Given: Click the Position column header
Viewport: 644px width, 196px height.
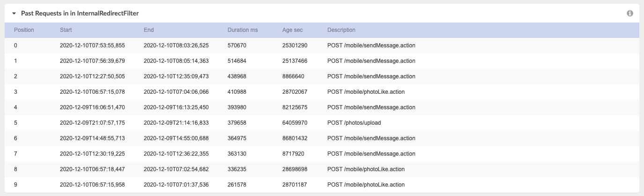Looking at the screenshot, I should (24, 30).
